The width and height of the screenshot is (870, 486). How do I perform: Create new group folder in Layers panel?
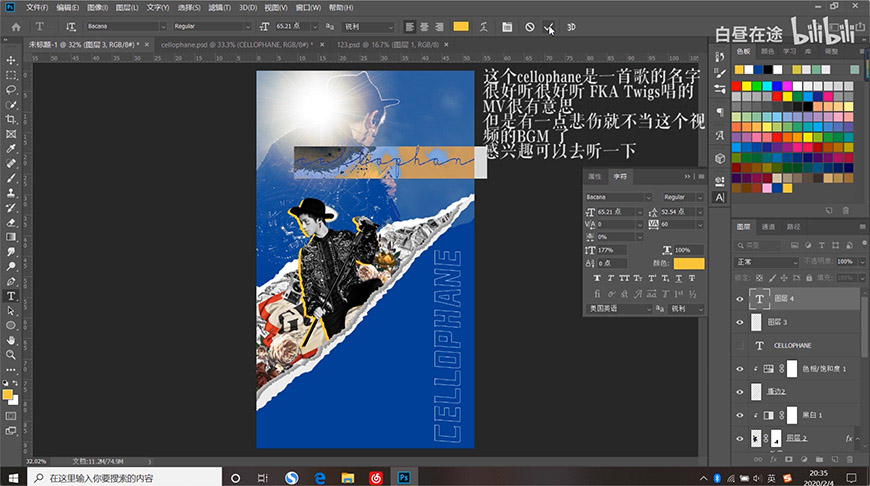[819, 459]
